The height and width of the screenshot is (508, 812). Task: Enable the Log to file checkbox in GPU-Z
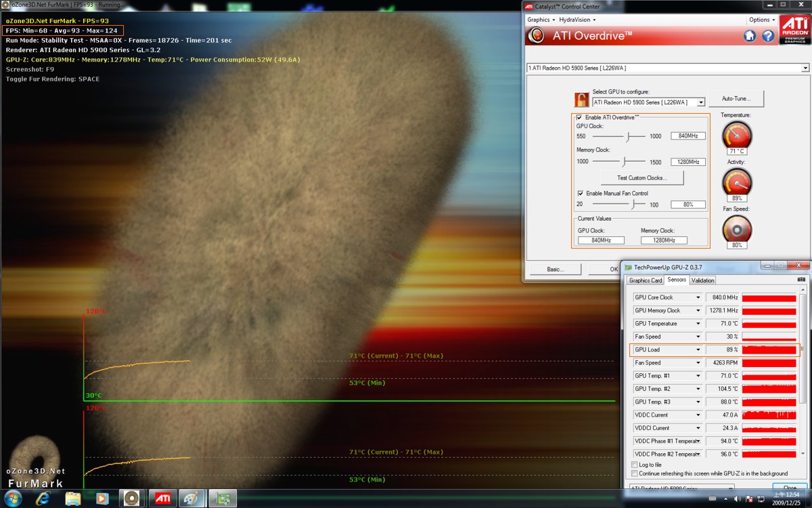click(x=634, y=465)
